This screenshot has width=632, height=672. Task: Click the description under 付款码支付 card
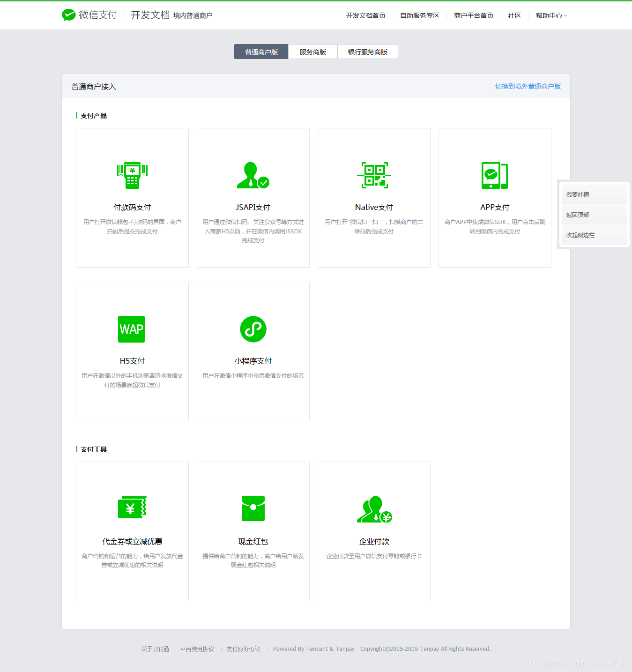click(x=132, y=226)
